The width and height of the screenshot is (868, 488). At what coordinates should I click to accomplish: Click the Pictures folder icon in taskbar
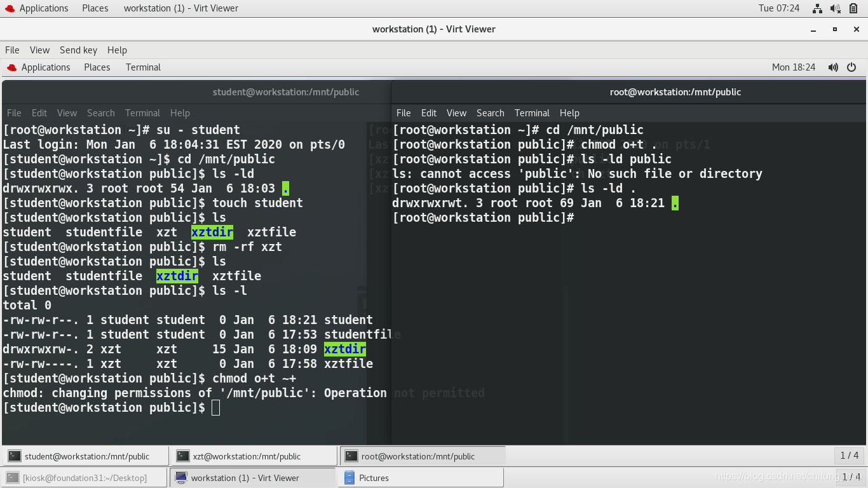349,478
